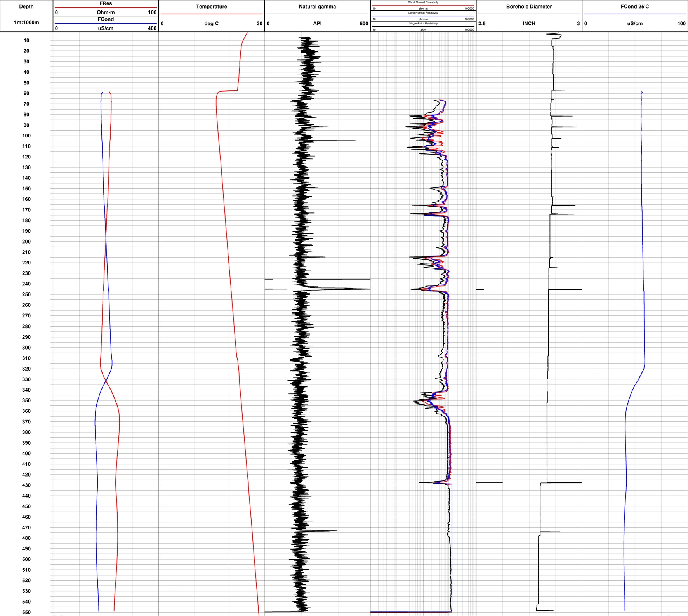688x616 pixels.
Task: Select the FCond 25'C track header
Action: [635, 7]
